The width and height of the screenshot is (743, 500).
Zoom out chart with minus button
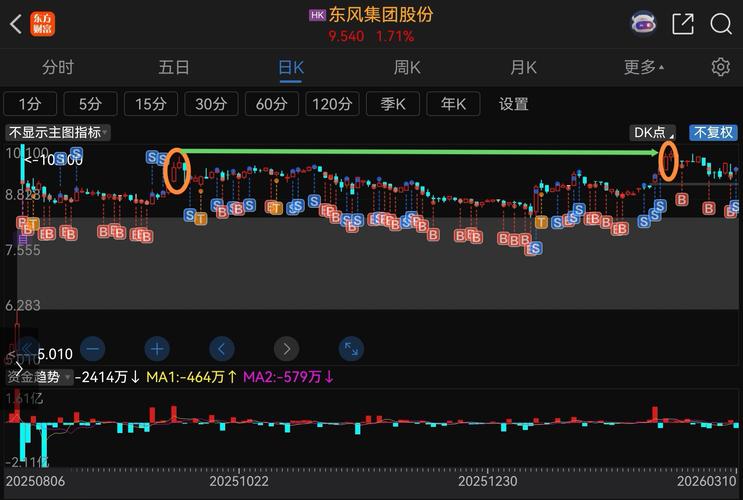93,349
